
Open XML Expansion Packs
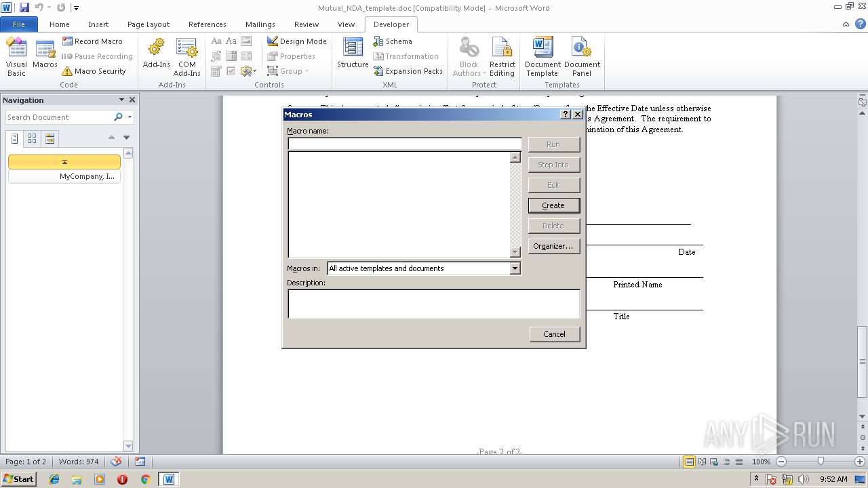408,71
